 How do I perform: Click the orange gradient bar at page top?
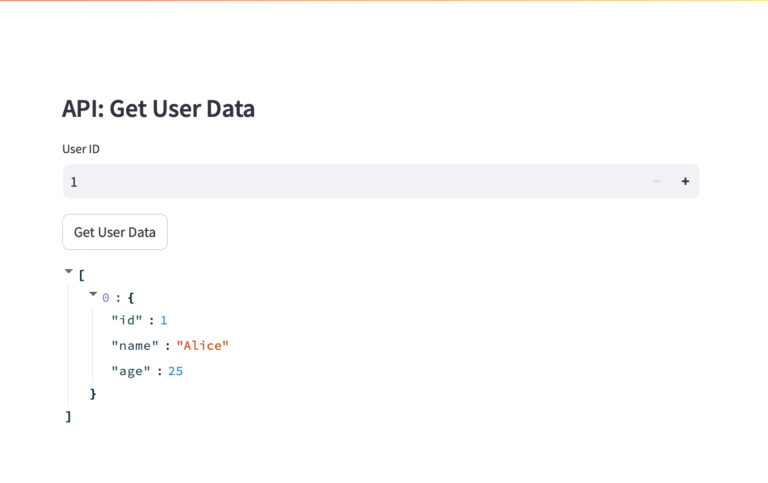click(x=384, y=1)
